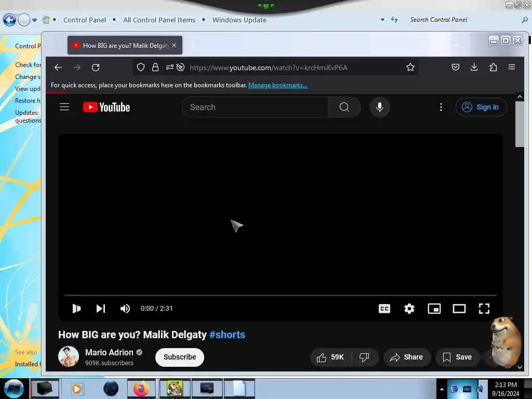Open the video player settings gear
The image size is (532, 399).
coord(409,309)
